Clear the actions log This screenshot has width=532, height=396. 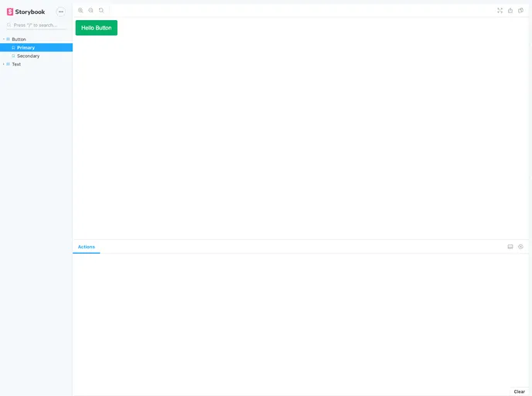click(519, 391)
